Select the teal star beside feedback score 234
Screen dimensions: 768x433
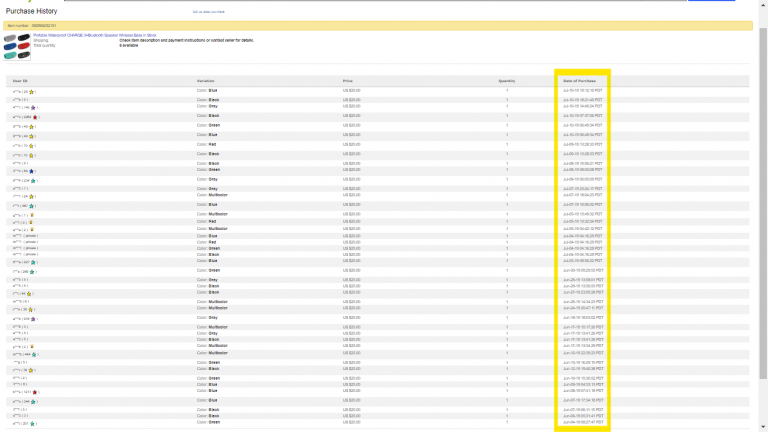click(35, 181)
